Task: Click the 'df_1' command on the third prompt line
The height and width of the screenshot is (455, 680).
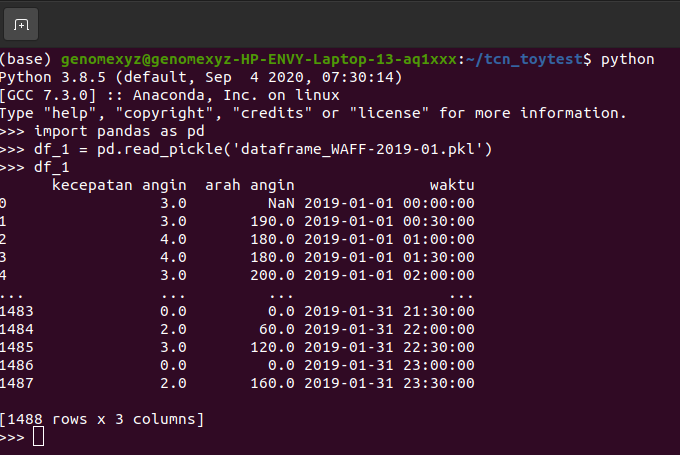Action: tap(52, 167)
